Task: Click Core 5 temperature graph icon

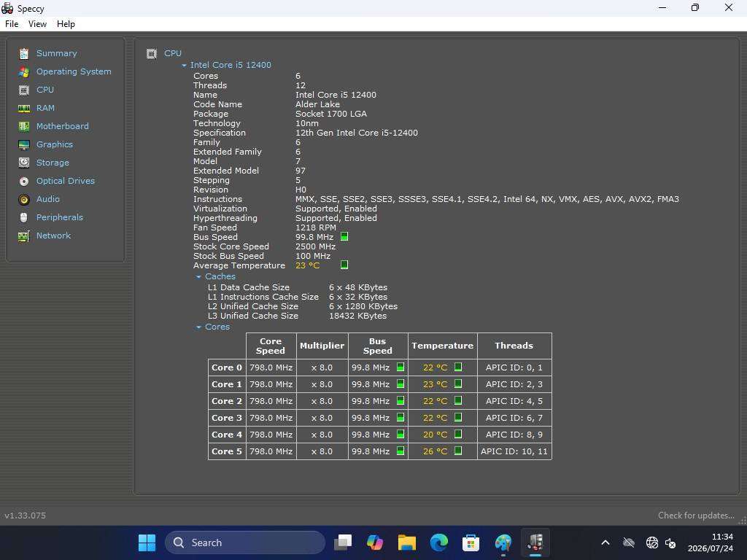Action: (x=458, y=451)
